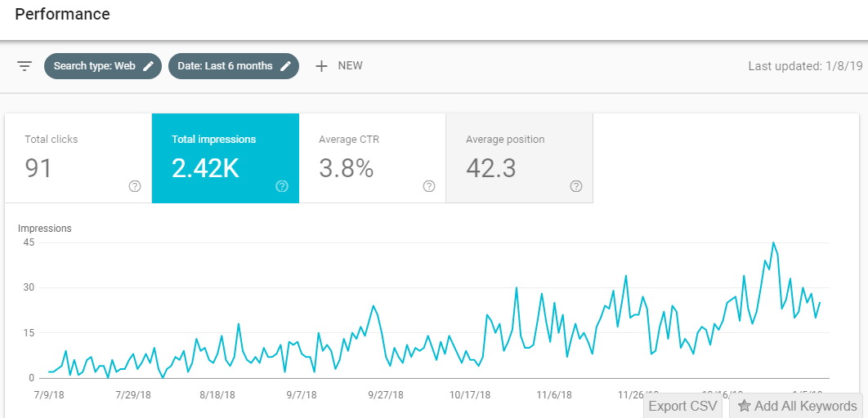Click the plus icon to add filter
Screen dimensions: 868x418
tap(321, 66)
